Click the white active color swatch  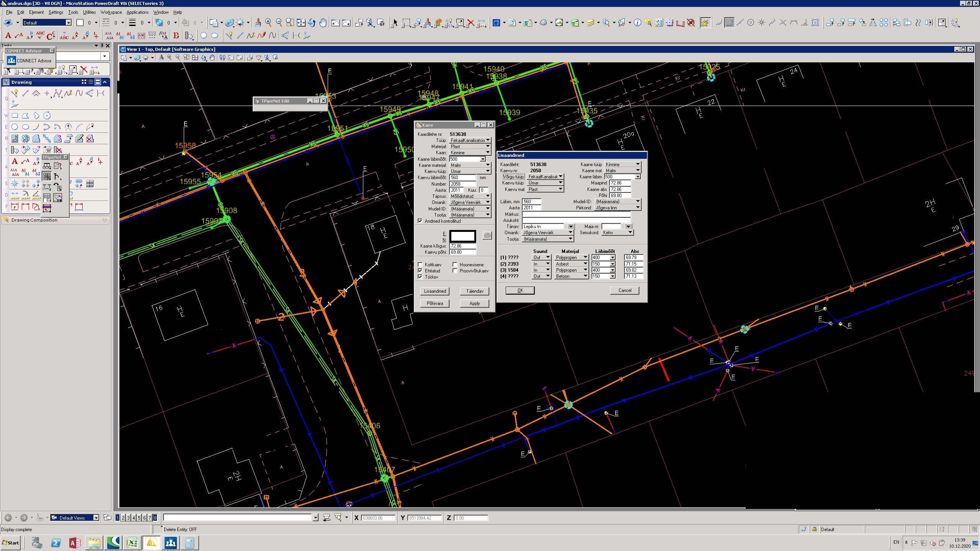pos(80,23)
